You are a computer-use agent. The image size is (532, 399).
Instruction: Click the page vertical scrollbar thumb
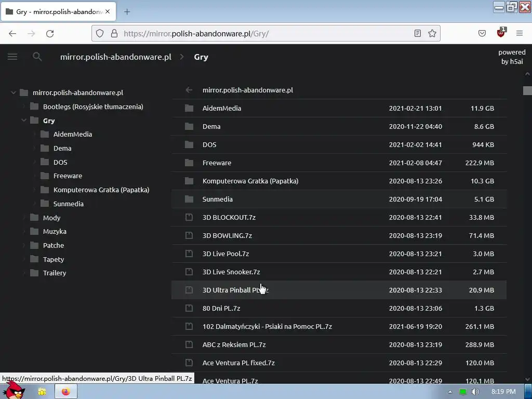(527, 90)
